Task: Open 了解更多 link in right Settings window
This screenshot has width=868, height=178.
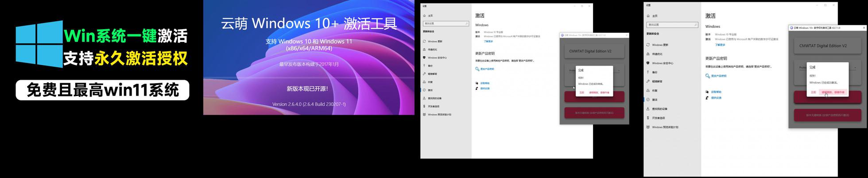Action: 720,45
